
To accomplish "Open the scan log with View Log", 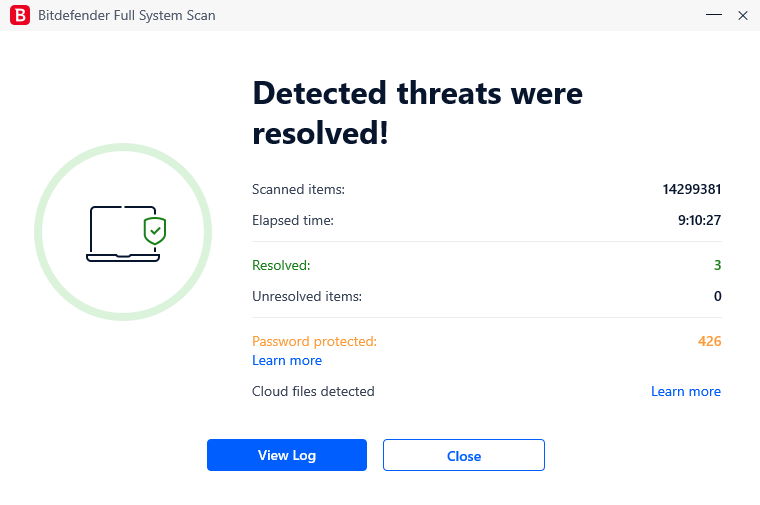I will [x=287, y=455].
